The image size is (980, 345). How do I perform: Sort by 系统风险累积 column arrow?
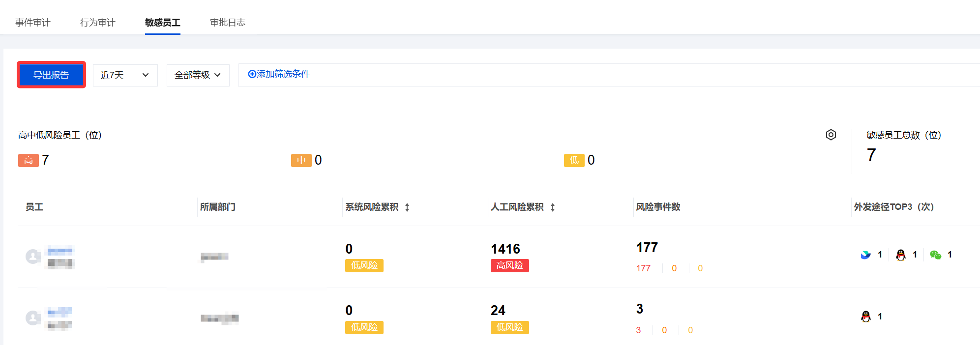407,207
